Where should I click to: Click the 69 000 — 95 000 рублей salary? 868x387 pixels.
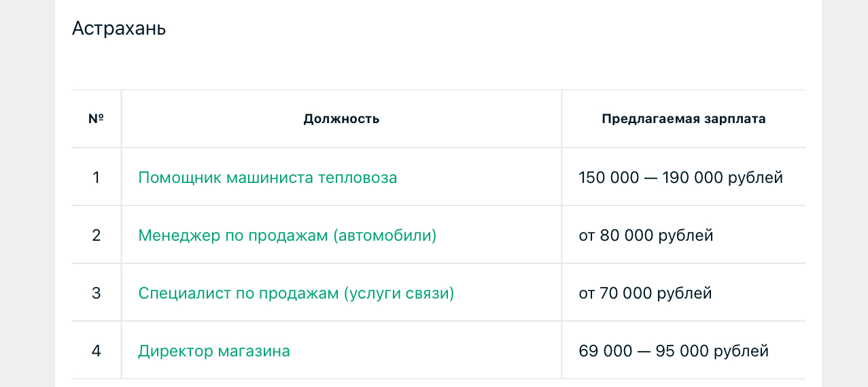coord(674,351)
